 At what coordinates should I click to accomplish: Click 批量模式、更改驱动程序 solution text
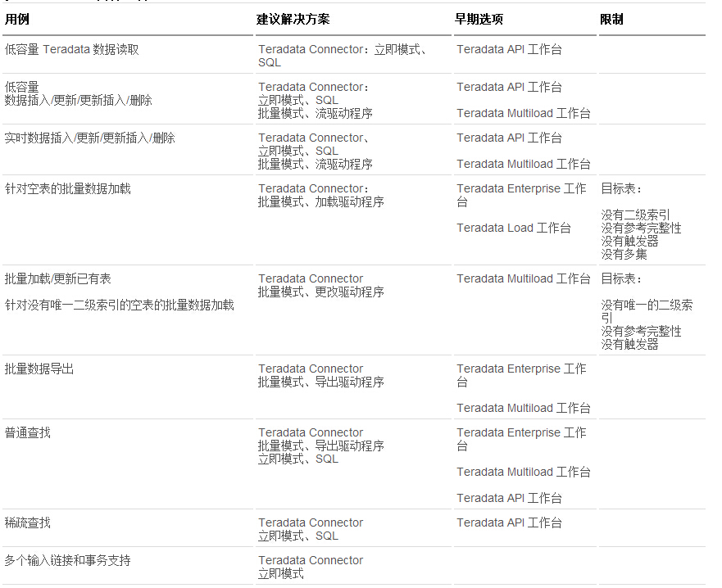(321, 292)
